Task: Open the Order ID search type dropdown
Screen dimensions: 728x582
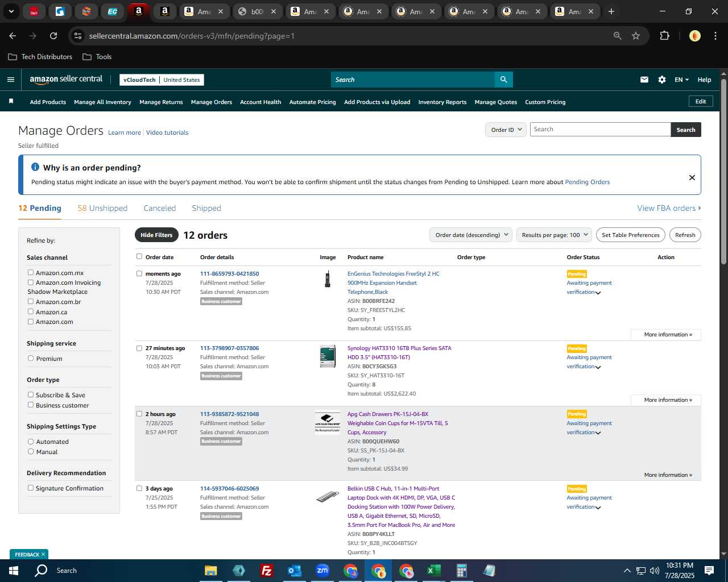Action: (x=506, y=130)
